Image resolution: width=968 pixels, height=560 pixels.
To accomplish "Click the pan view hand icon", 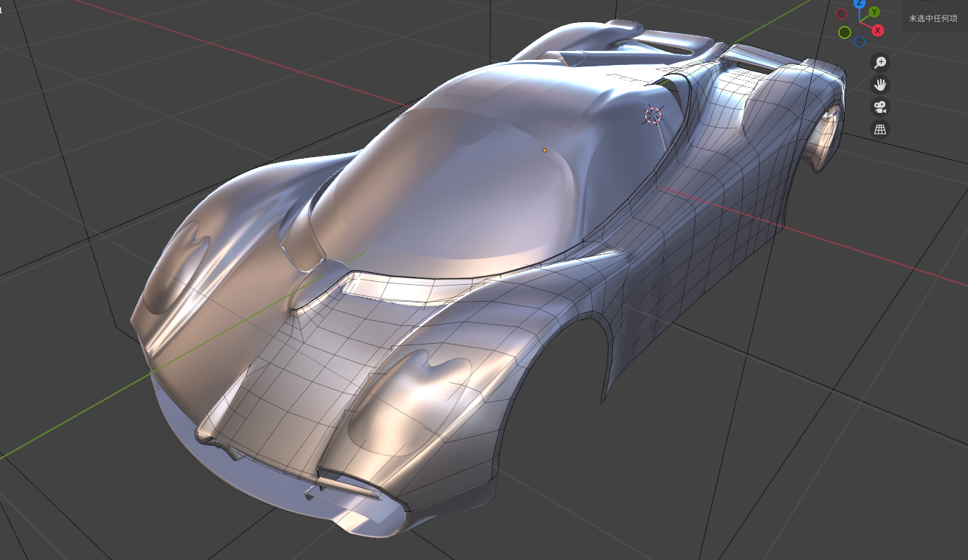I will click(879, 85).
